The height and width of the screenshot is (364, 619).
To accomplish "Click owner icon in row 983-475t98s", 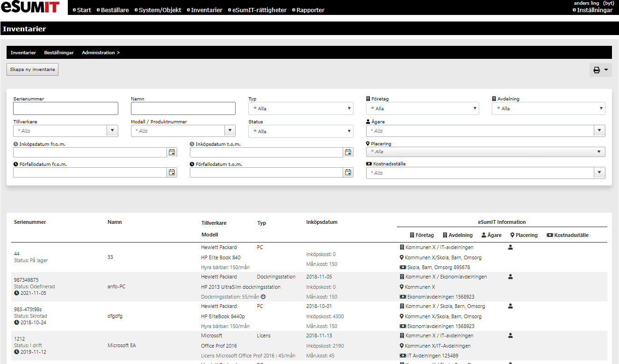I will coord(511,307).
